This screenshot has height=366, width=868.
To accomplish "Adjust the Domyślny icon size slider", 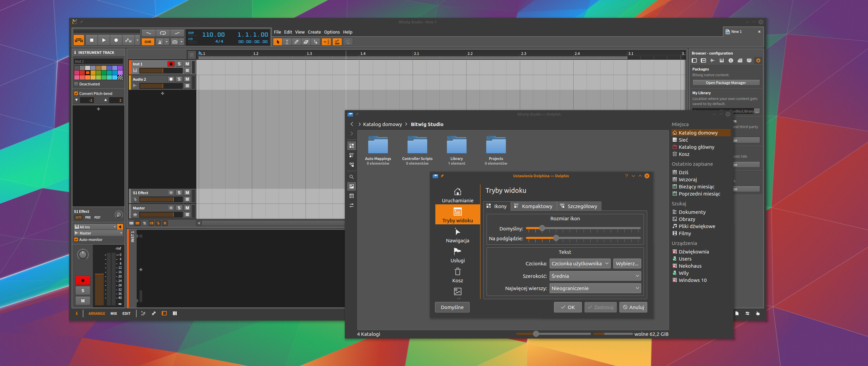I will tap(583, 229).
